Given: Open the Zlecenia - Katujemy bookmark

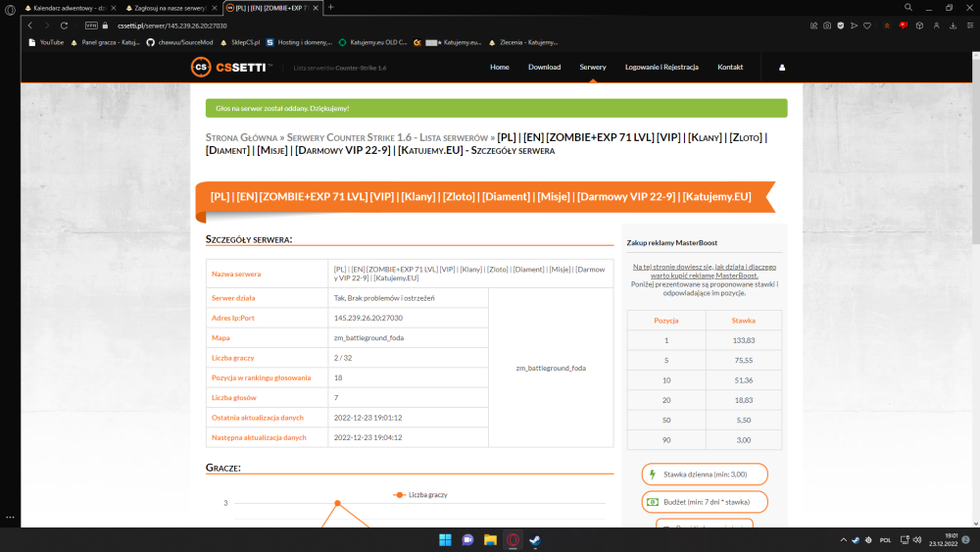Looking at the screenshot, I should click(x=523, y=42).
